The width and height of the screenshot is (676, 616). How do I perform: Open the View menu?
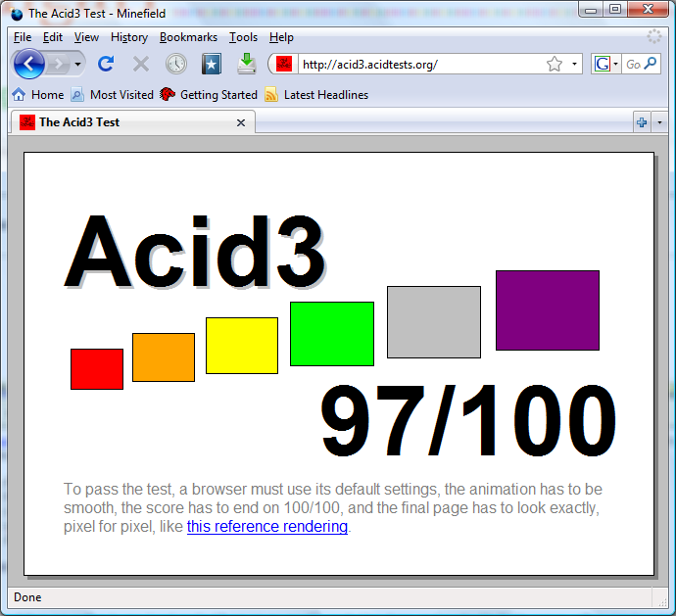(x=86, y=37)
